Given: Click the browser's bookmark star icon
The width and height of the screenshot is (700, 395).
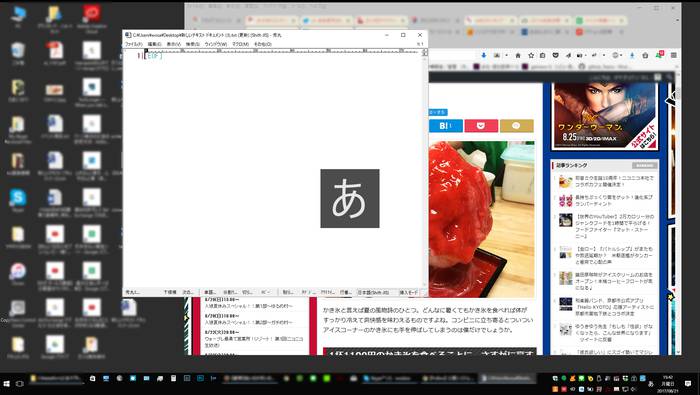Looking at the screenshot, I should 531,55.
